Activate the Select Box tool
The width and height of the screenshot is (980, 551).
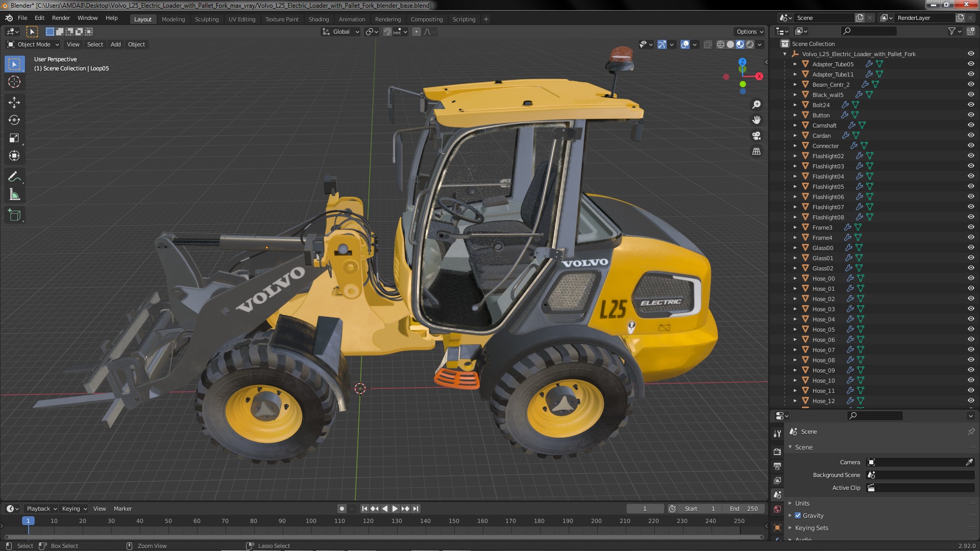[x=14, y=64]
